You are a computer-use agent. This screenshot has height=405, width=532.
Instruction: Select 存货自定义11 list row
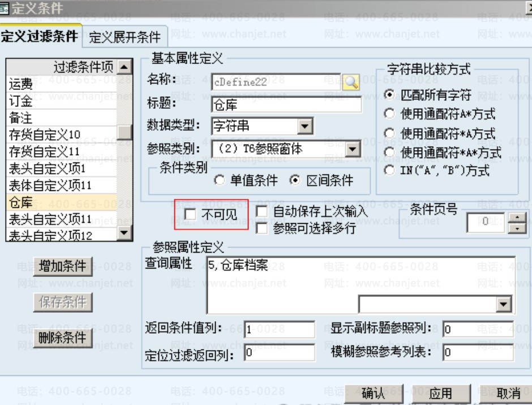62,151
